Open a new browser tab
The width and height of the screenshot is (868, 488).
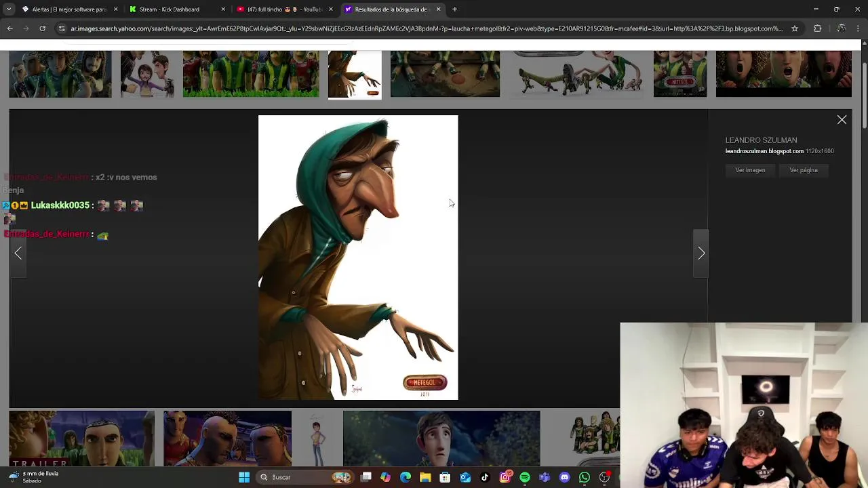point(454,9)
